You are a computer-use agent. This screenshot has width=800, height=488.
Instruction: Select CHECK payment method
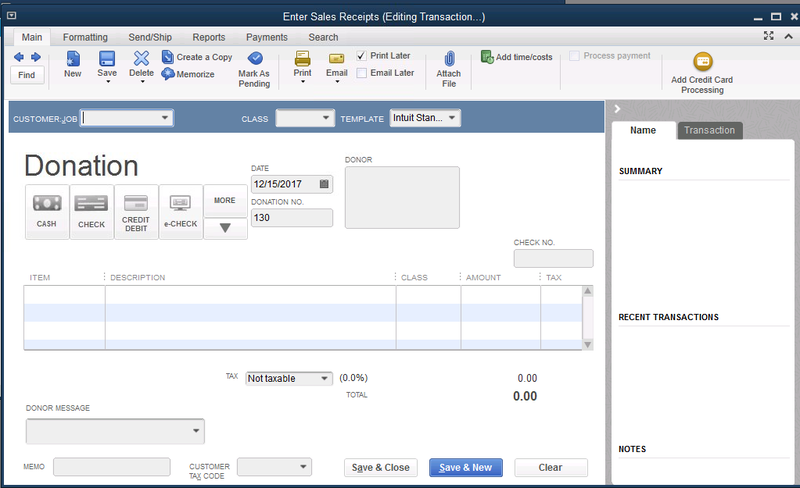point(91,211)
